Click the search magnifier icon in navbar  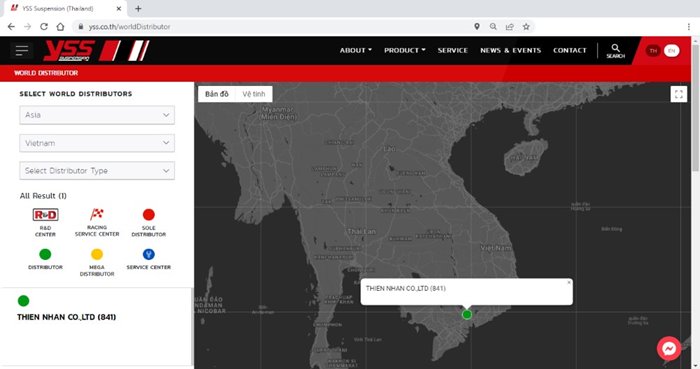click(615, 48)
